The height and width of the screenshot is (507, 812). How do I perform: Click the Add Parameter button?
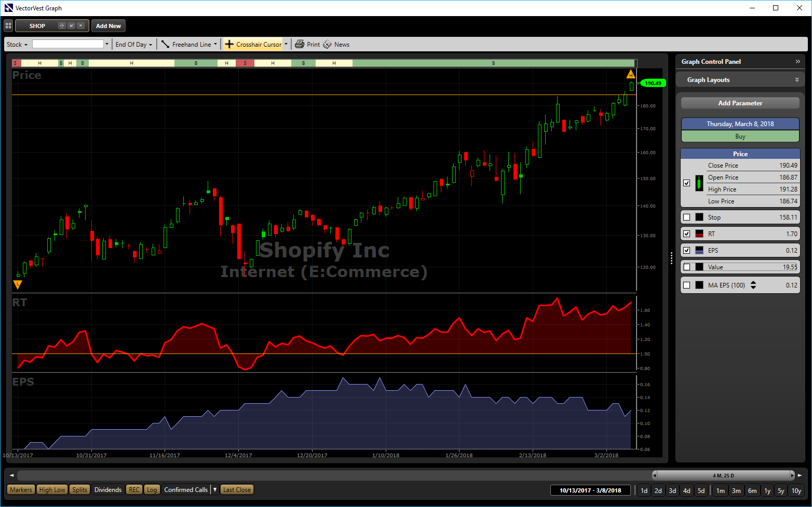point(740,103)
